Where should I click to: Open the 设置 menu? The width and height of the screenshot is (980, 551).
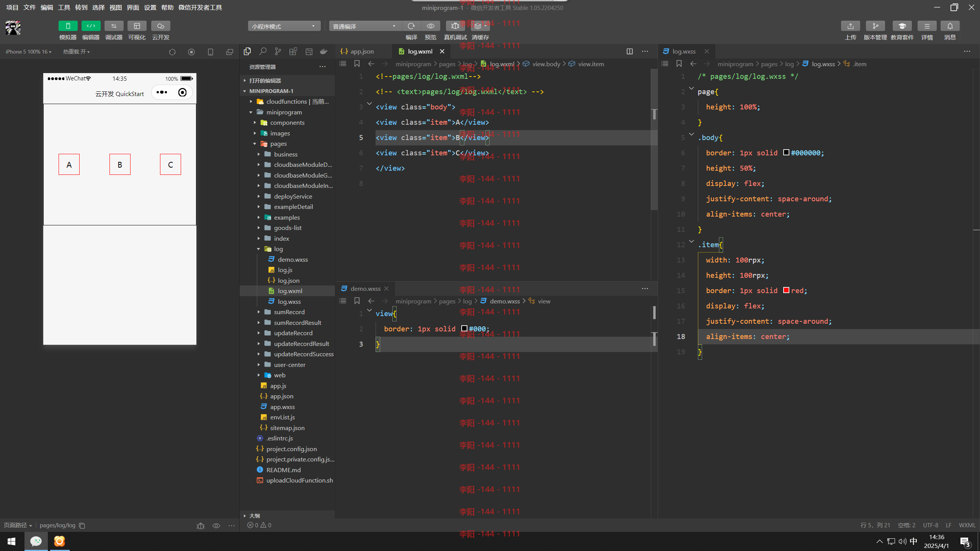[x=150, y=7]
